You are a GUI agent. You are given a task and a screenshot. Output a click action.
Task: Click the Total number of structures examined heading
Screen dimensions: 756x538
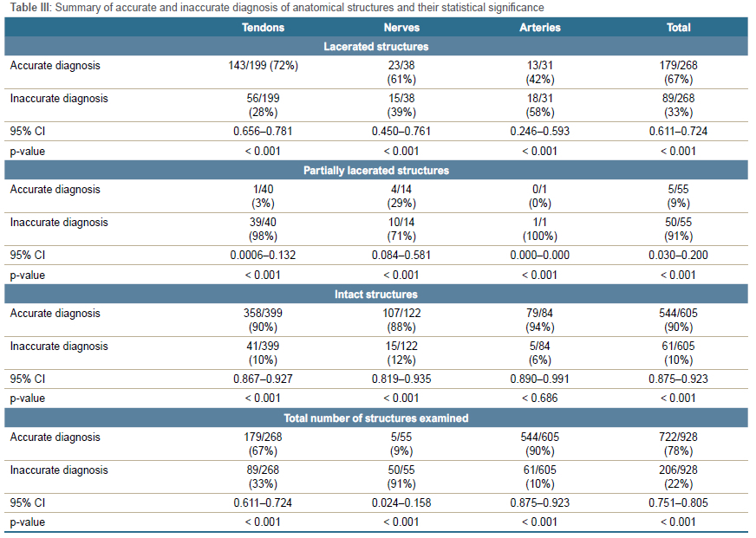376,418
